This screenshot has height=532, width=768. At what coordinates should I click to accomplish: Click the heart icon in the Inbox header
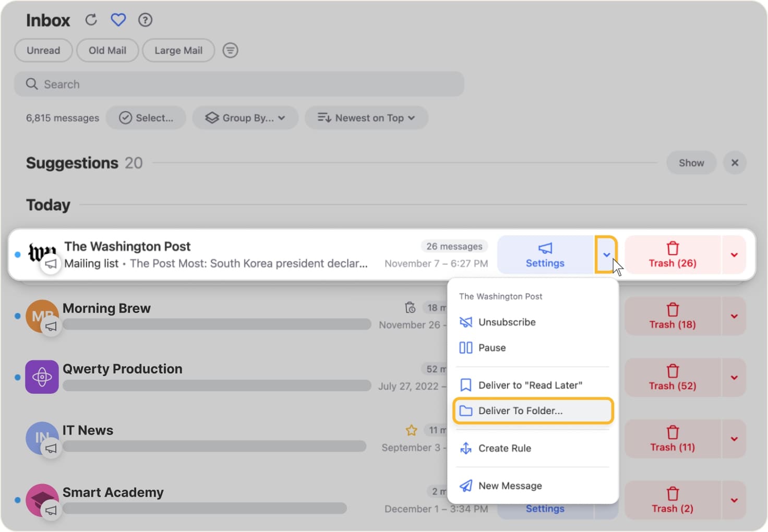[x=118, y=19]
